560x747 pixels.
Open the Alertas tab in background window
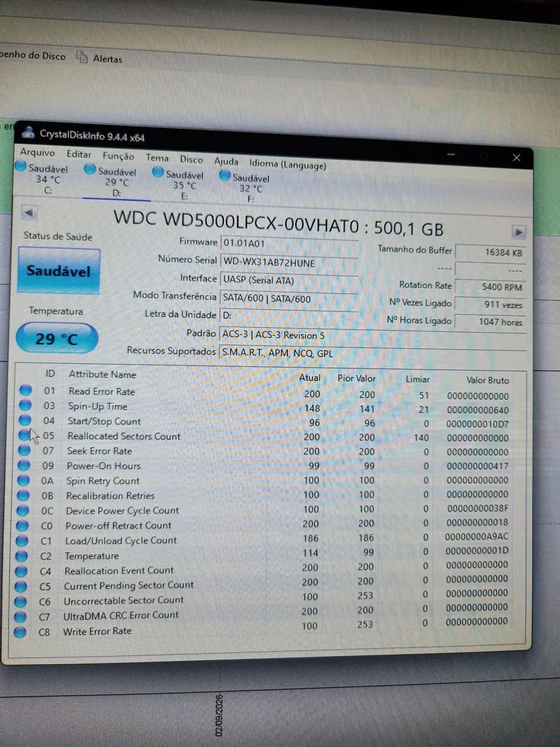click(x=108, y=59)
